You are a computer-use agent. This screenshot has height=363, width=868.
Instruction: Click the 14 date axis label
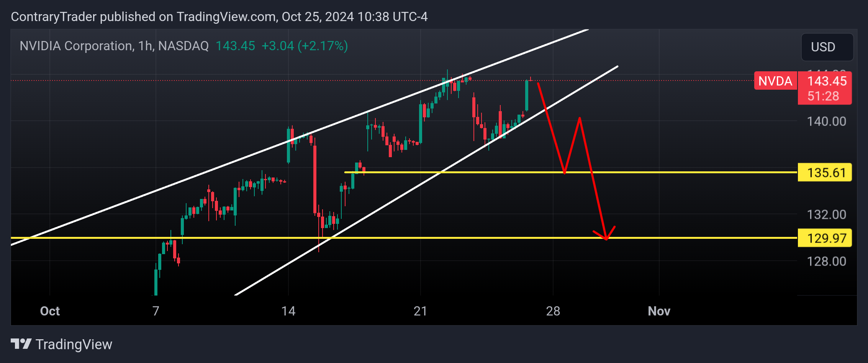(288, 311)
